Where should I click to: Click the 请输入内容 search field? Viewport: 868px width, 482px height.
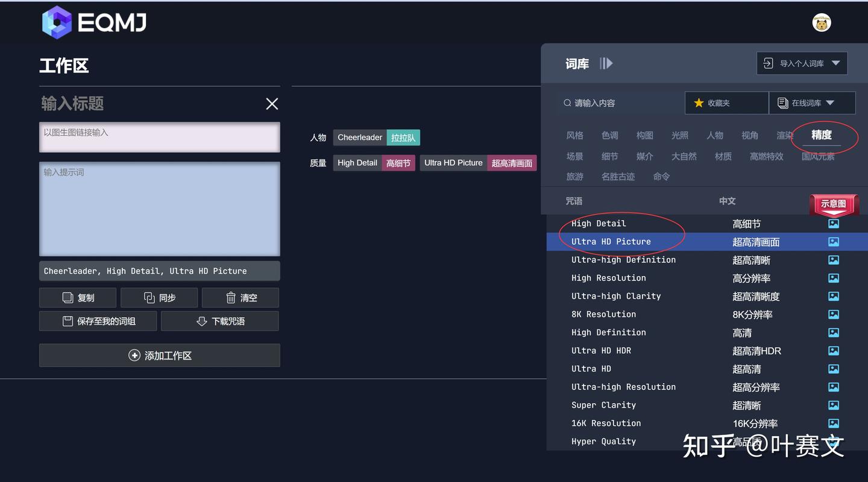coord(620,103)
